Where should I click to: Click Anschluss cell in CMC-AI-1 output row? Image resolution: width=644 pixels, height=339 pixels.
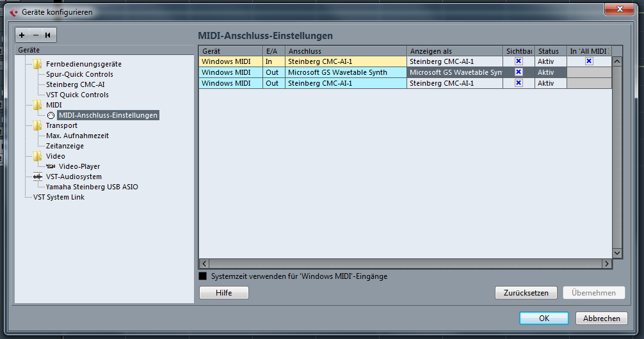click(x=346, y=83)
